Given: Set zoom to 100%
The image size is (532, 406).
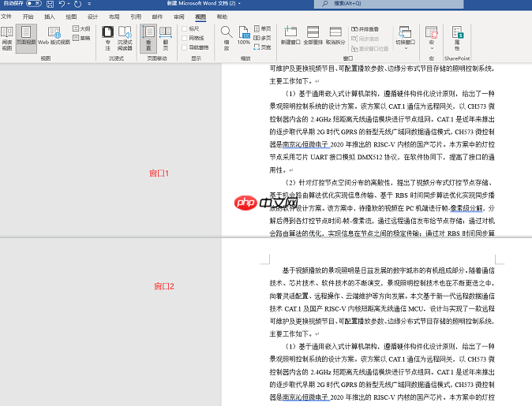Looking at the screenshot, I should coord(244,35).
